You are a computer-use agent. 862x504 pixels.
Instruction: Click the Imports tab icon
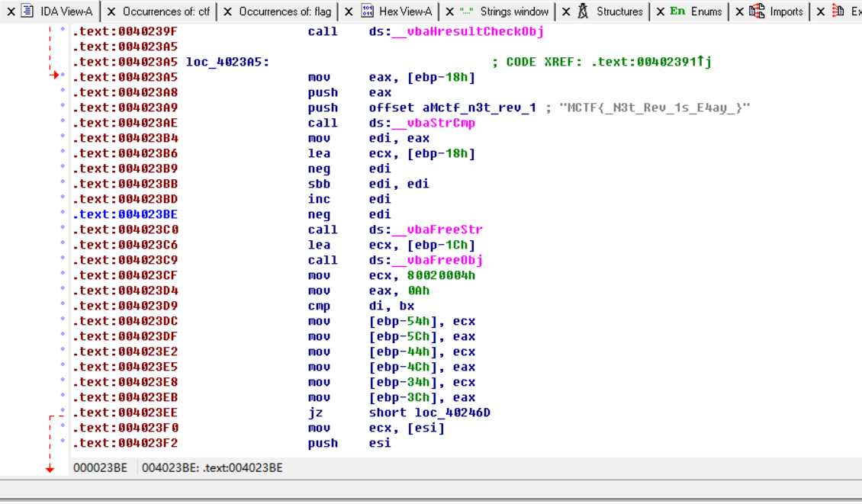[x=757, y=11]
